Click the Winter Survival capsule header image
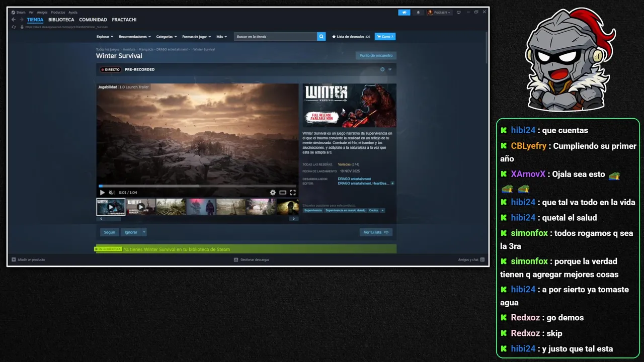Viewport: 644px width, 362px height. tap(349, 106)
